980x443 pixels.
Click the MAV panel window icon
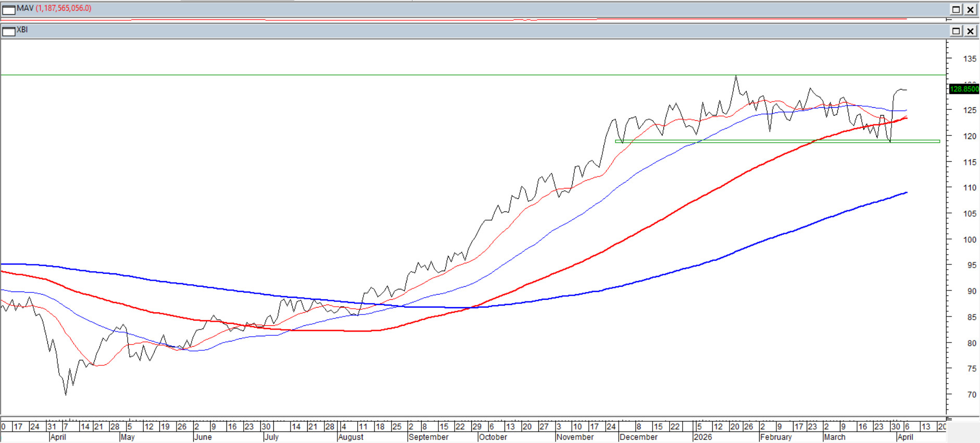tap(9, 9)
